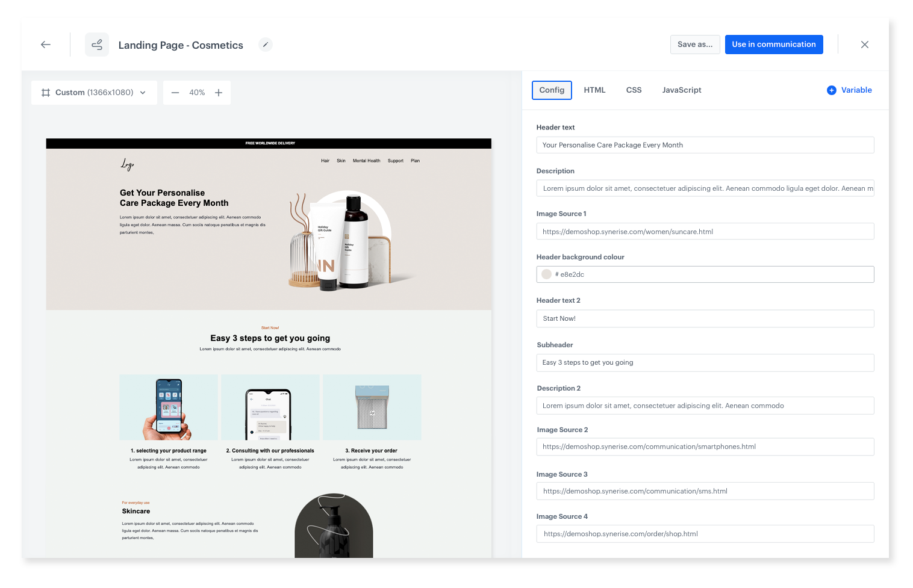Click the pencil icon to rename the landing page
This screenshot has width=913, height=588.
[x=265, y=45]
